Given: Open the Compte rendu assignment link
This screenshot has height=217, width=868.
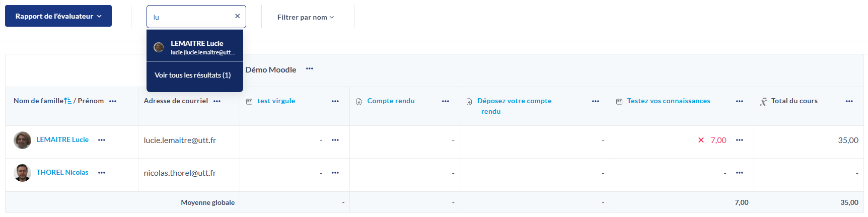Looking at the screenshot, I should 391,101.
